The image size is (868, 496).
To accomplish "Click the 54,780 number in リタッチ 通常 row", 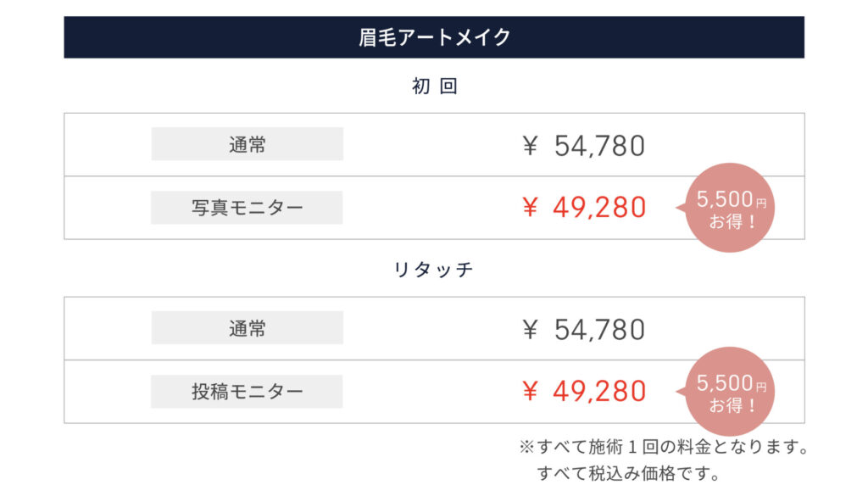I will 599,329.
